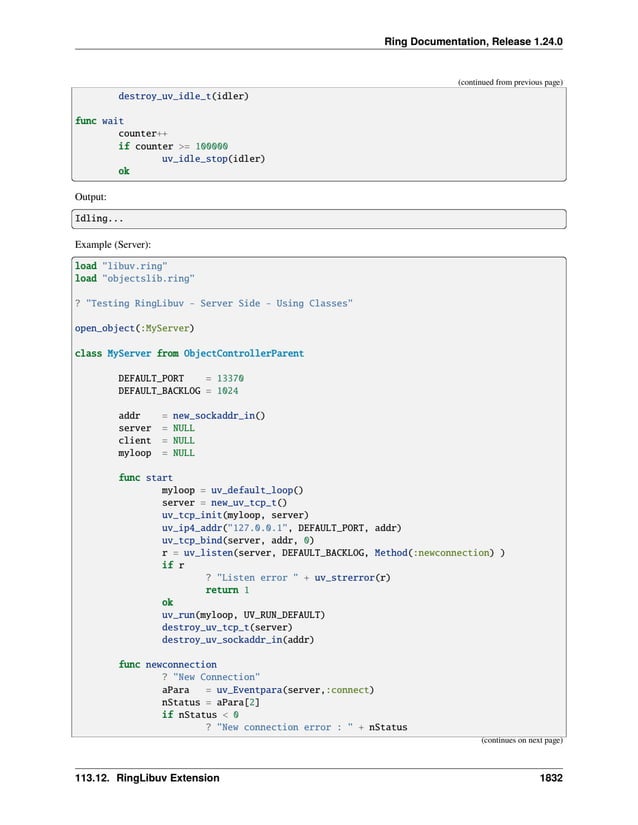Screen dimensions: 638x825
Task: Click the "func start" line
Action: tap(145, 478)
